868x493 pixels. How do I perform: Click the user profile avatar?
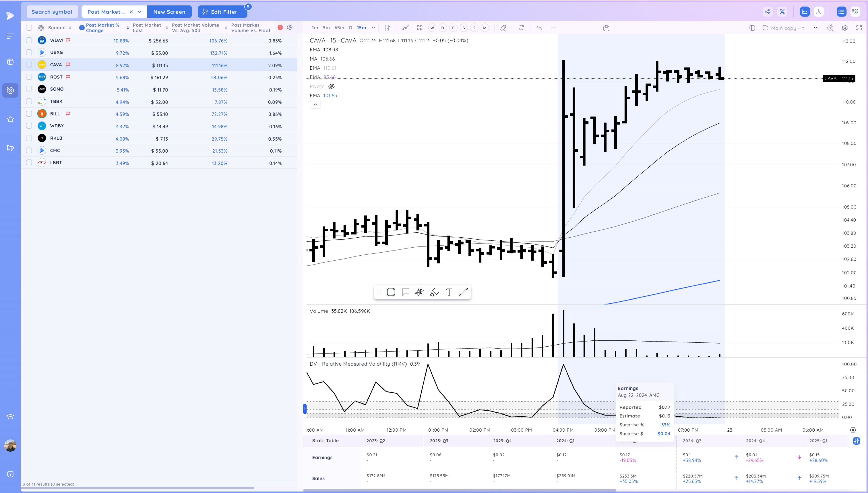point(10,446)
